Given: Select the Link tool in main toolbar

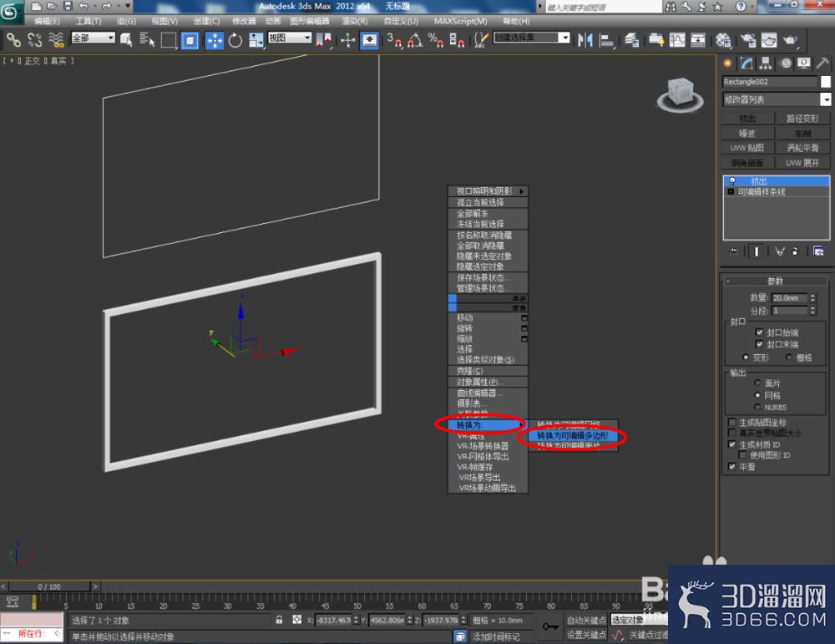Looking at the screenshot, I should 13,40.
